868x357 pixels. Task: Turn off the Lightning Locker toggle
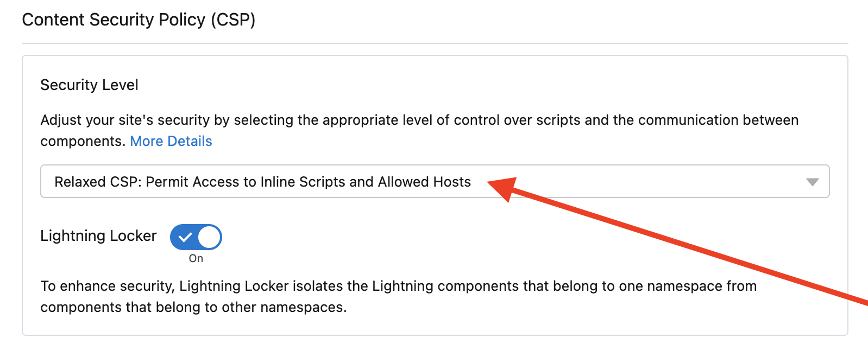pos(196,237)
